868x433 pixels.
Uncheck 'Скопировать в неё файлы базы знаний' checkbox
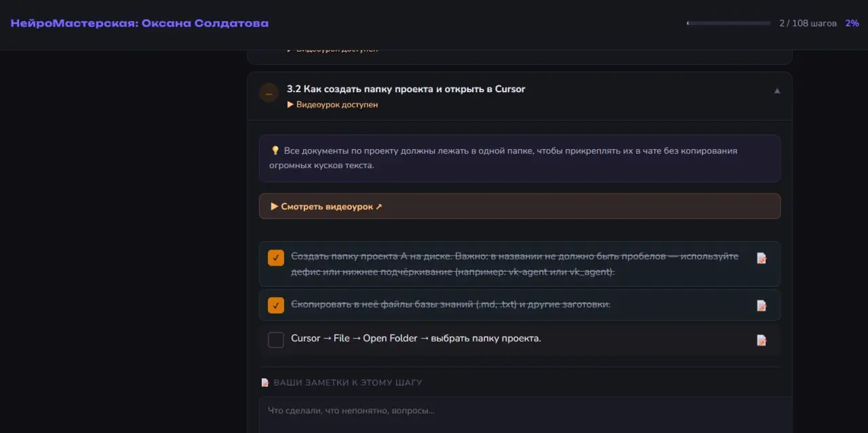click(x=276, y=305)
